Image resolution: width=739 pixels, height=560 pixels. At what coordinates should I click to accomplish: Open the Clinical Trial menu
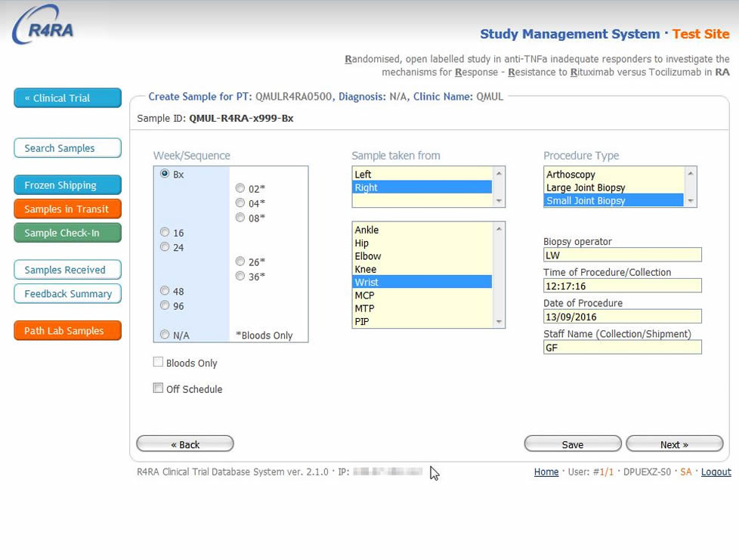click(x=67, y=98)
